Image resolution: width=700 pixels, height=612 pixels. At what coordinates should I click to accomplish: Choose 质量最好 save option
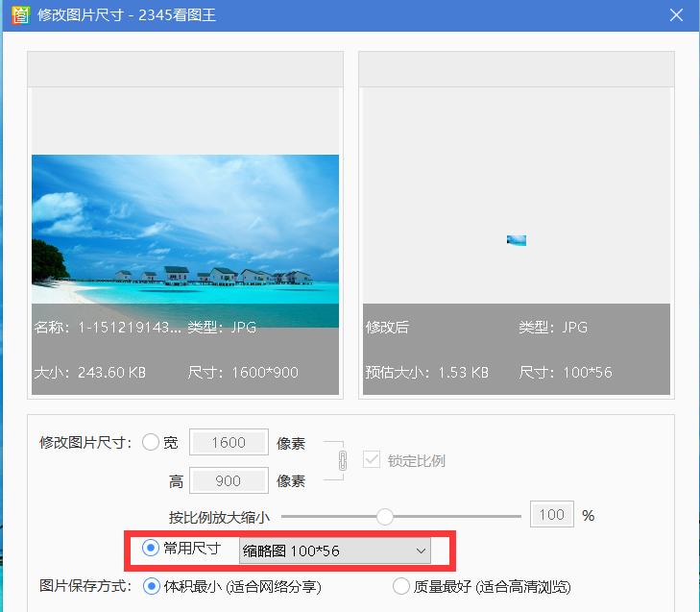pos(401,586)
